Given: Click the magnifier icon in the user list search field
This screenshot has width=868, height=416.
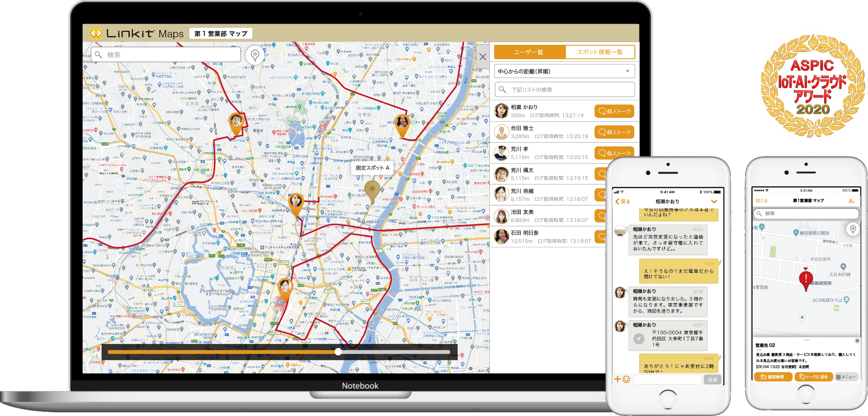Looking at the screenshot, I should tap(502, 89).
